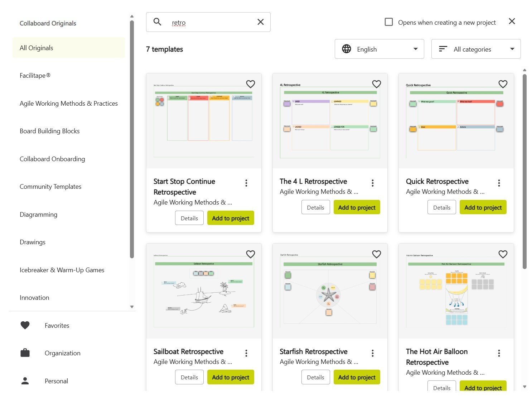Open the English language dropdown
Image resolution: width=532 pixels, height=403 pixels.
[379, 49]
